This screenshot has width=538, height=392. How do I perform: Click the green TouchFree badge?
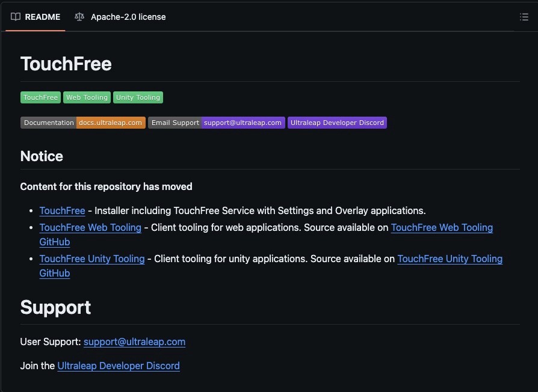(x=40, y=97)
